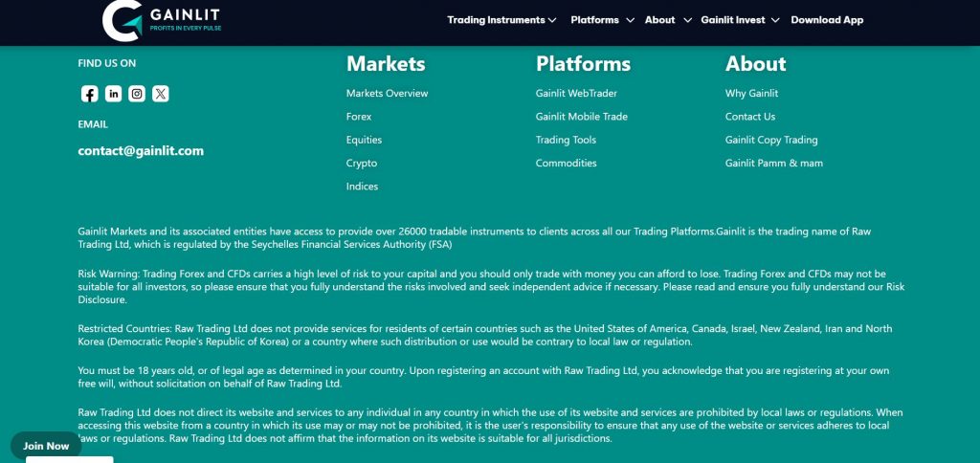Viewport: 980px width, 463px height.
Task: Select Gainlit Copy Trading link
Action: pyautogui.click(x=771, y=140)
